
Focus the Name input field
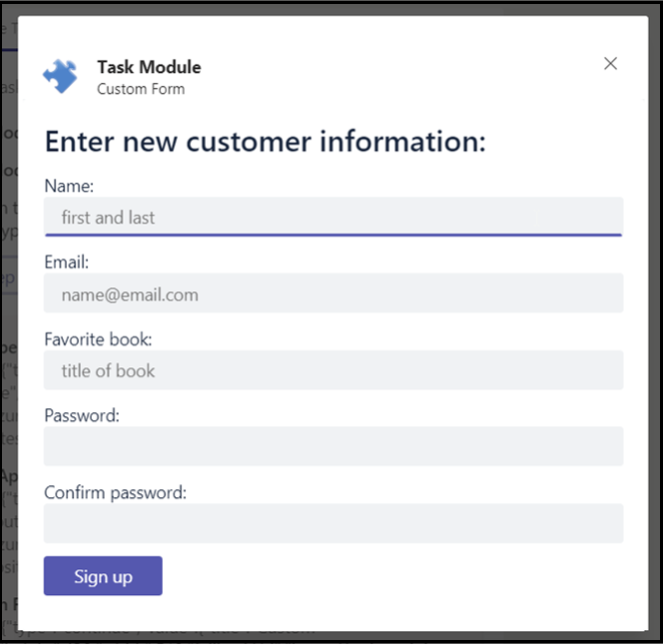click(x=333, y=217)
